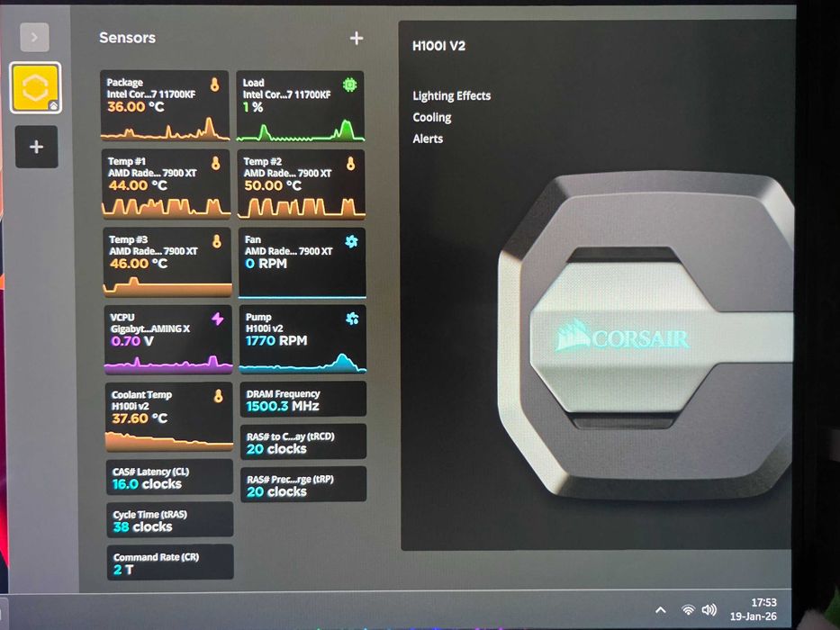Add a new profile with the sidebar plus button

coord(36,147)
